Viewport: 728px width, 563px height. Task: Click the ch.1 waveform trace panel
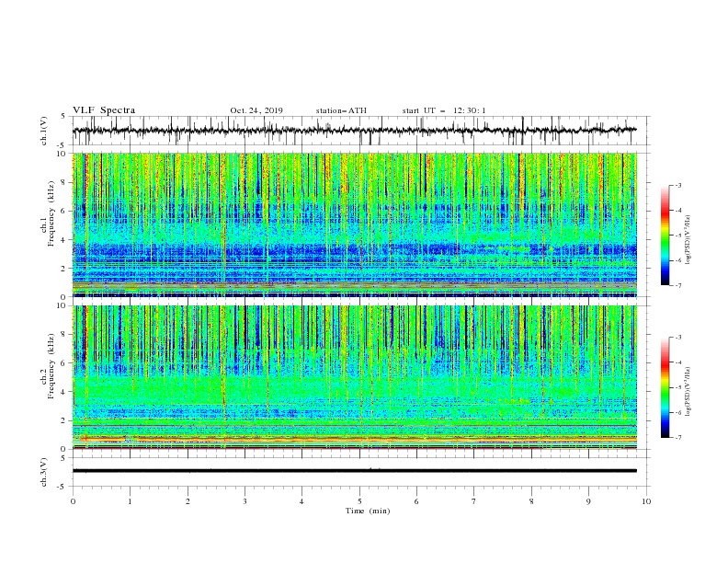click(361, 131)
